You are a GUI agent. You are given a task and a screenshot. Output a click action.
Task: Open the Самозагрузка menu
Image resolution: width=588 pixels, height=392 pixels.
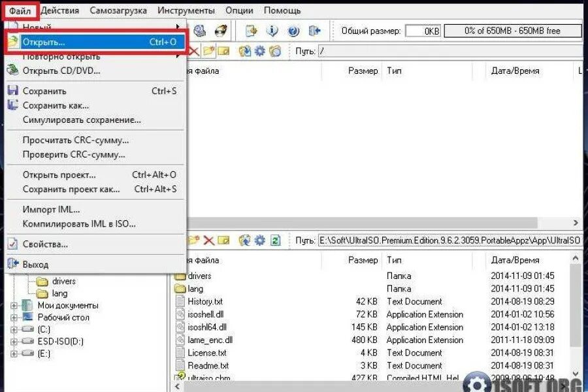tap(118, 10)
